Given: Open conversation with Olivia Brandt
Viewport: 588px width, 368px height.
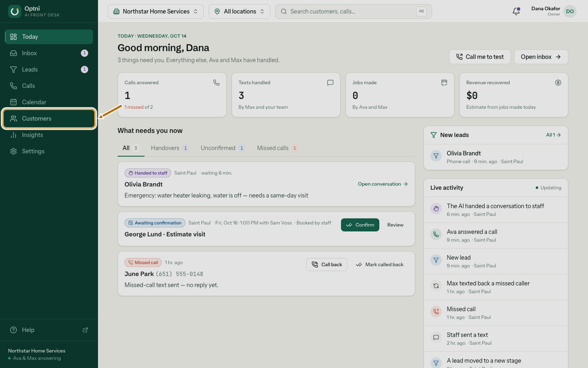Looking at the screenshot, I should [x=383, y=184].
